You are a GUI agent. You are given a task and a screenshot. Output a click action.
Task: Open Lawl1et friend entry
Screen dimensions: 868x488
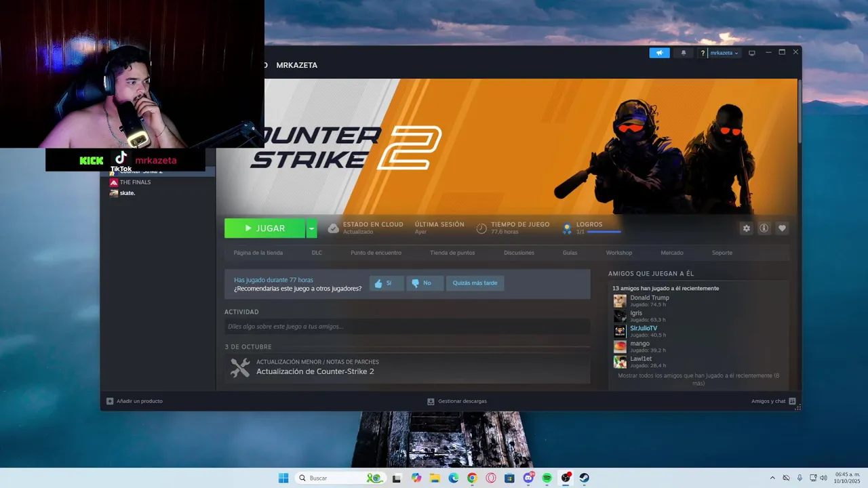[x=641, y=362]
